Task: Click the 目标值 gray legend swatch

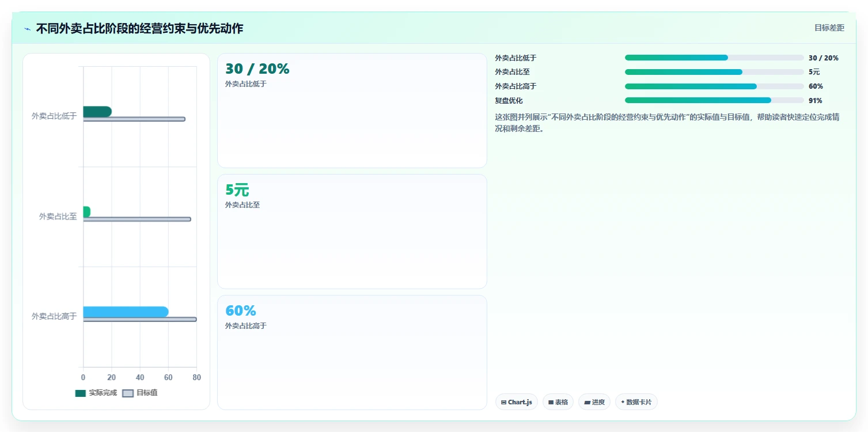Action: click(x=128, y=393)
